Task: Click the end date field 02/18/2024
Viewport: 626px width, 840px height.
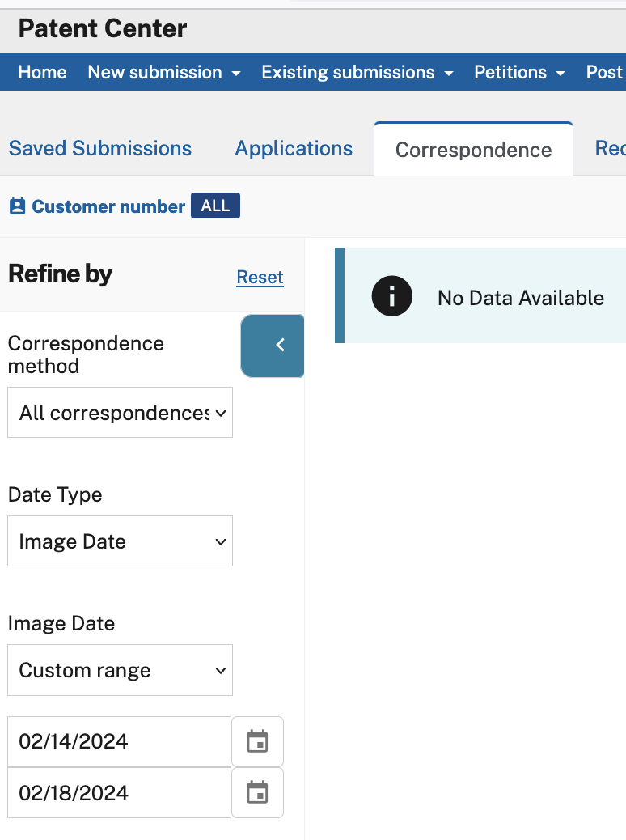Action: 119,792
